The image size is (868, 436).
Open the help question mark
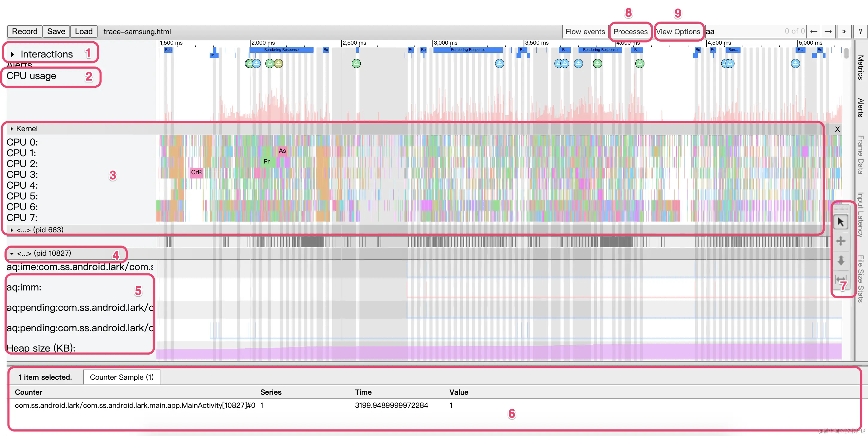pos(860,32)
